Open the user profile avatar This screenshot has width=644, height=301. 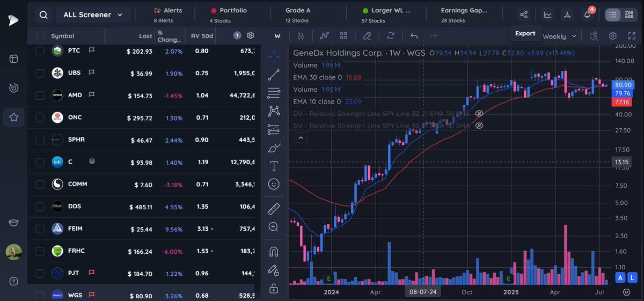13,252
